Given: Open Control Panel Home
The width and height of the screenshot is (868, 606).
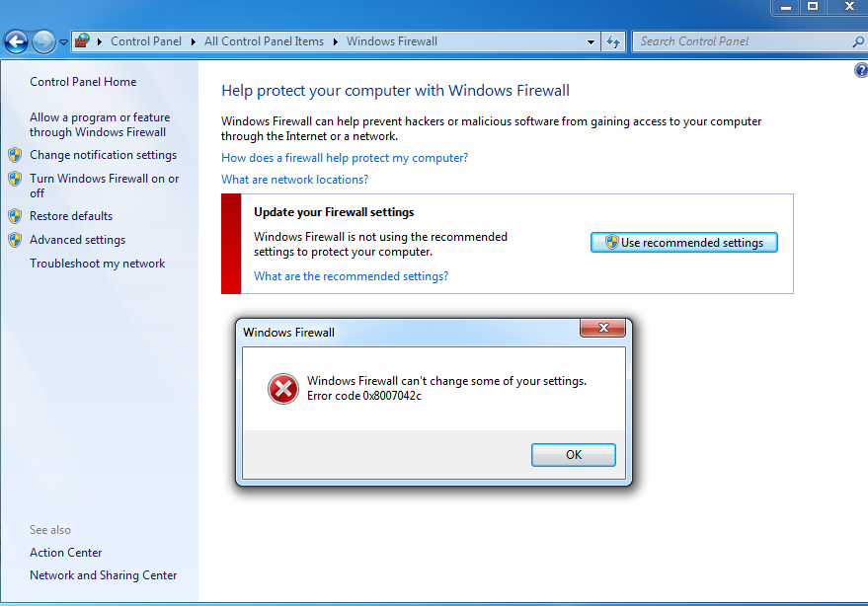Looking at the screenshot, I should 83,82.
